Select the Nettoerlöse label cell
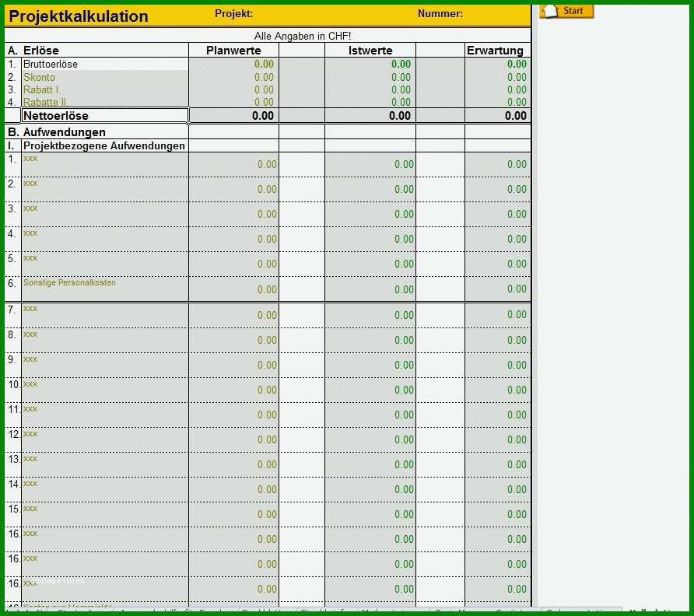Screen dimensions: 694x616 (105, 115)
